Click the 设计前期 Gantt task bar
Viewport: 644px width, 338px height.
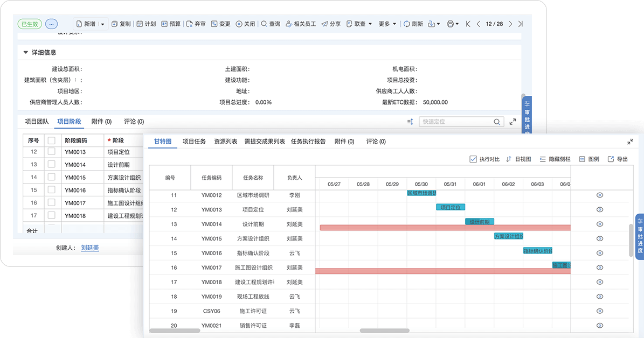coord(479,222)
